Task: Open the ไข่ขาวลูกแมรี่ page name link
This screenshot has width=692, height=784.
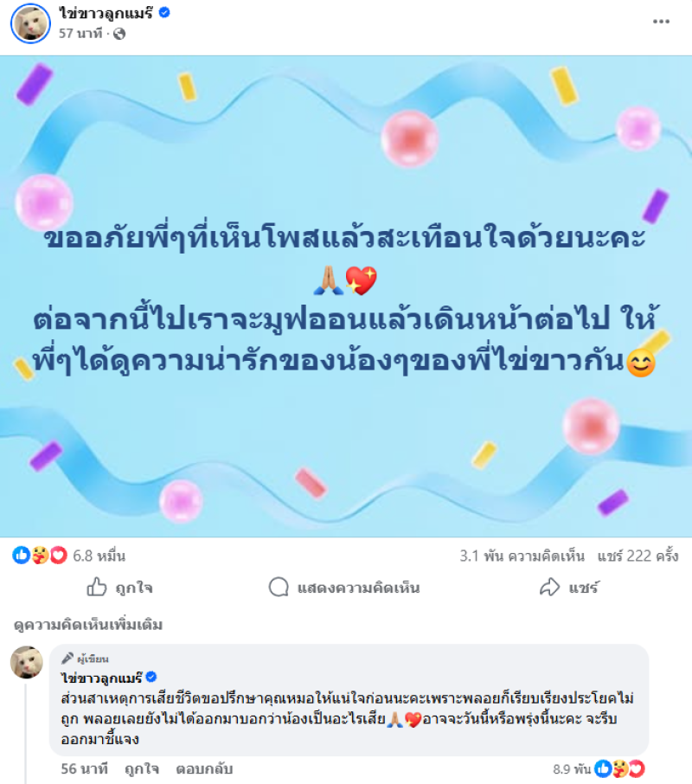Action: [106, 12]
